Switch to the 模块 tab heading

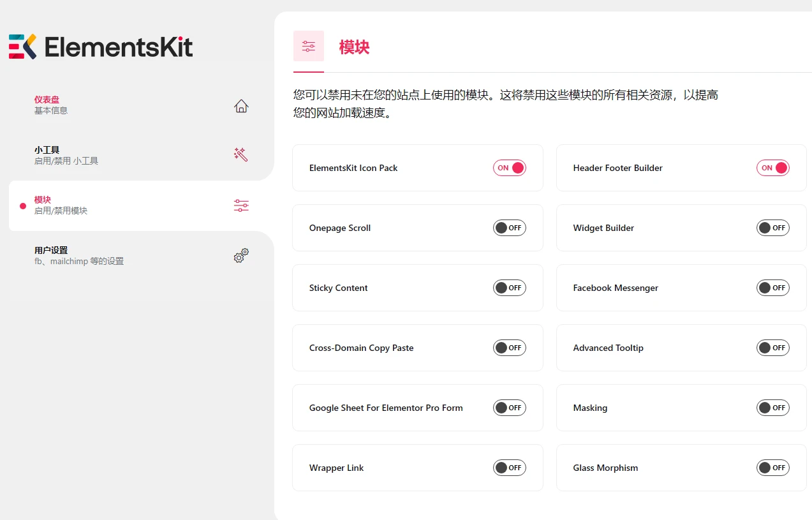[x=355, y=47]
